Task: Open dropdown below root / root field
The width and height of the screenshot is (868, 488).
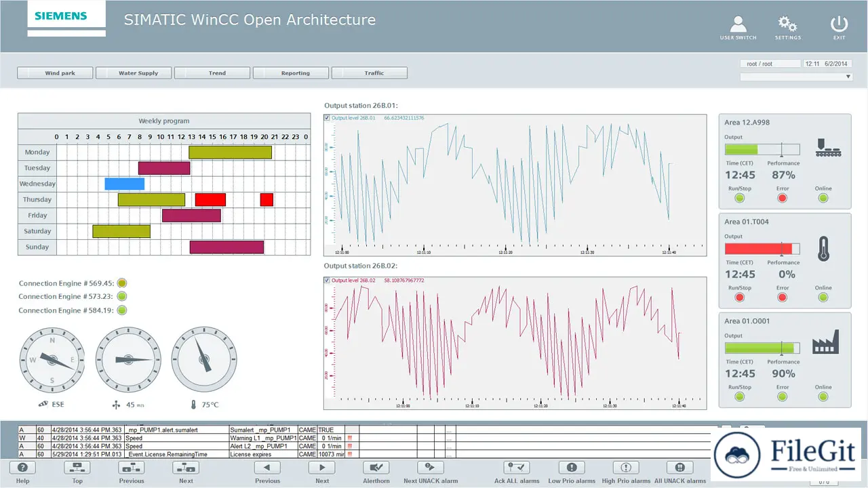Action: pos(796,77)
